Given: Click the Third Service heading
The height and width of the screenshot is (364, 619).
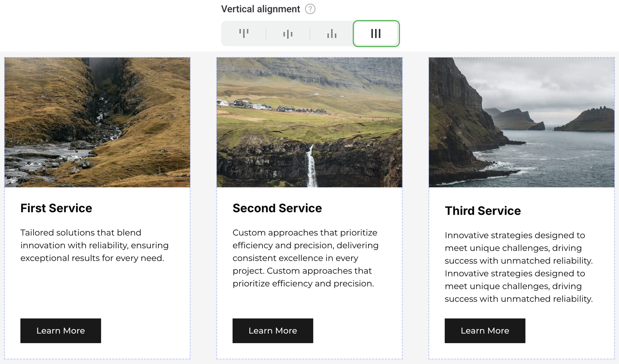Looking at the screenshot, I should pos(483,211).
